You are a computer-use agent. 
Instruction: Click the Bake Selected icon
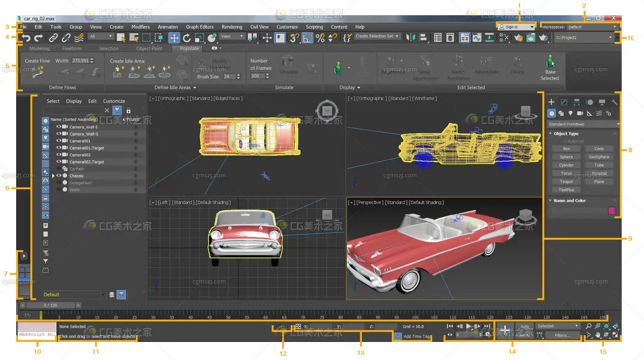[x=549, y=62]
